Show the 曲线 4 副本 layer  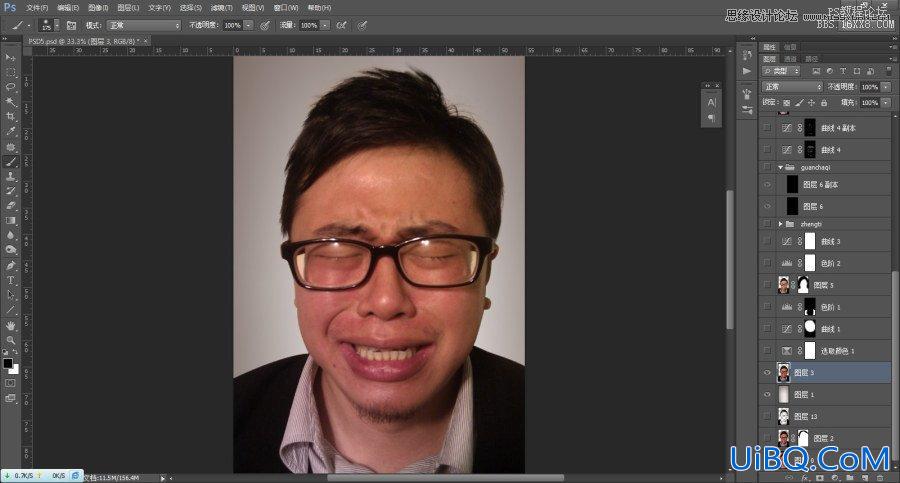click(767, 128)
